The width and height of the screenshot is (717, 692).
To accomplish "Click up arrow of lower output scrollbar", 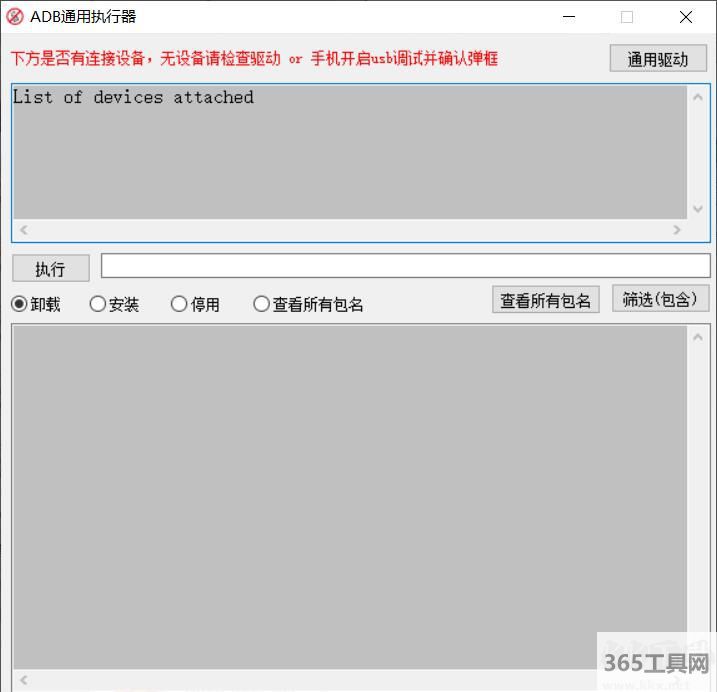I will coord(698,338).
